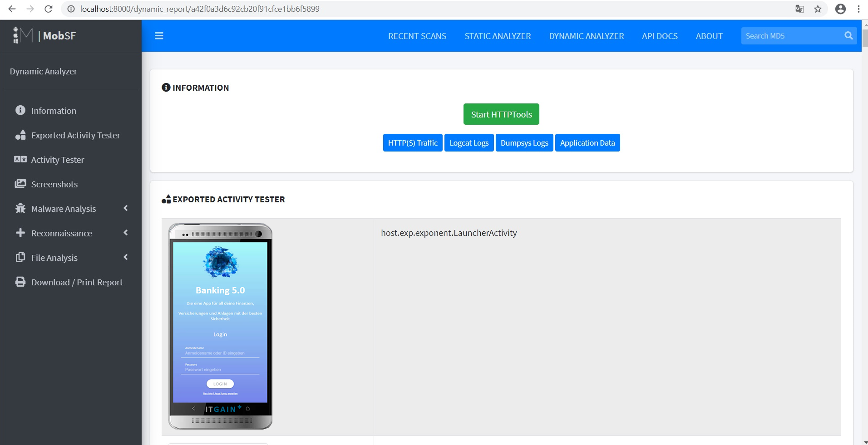Open Application Data
Screen dimensions: 868x445
[587, 143]
